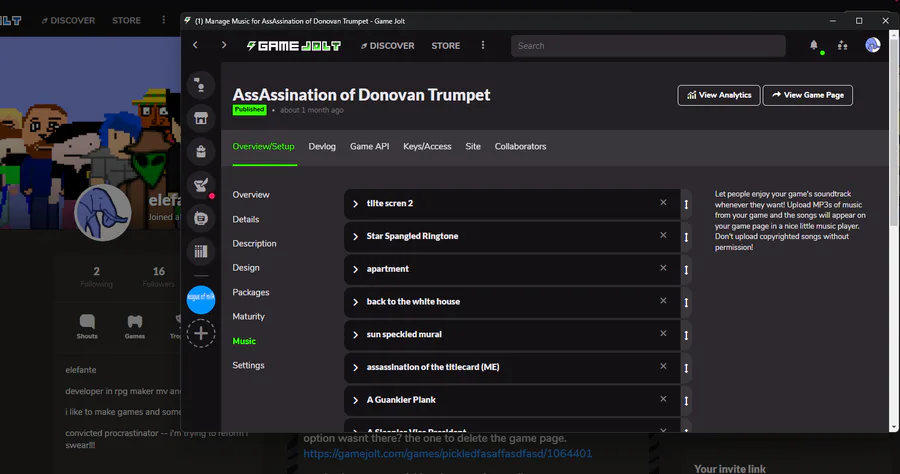Screen dimensions: 900x474
Task: Open Store in the front window nav
Action: coord(445,46)
